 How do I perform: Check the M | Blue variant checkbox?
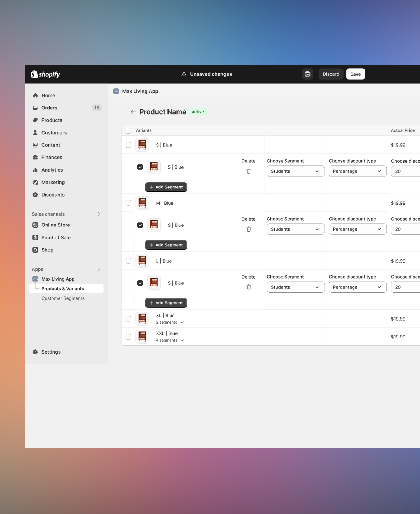click(128, 203)
